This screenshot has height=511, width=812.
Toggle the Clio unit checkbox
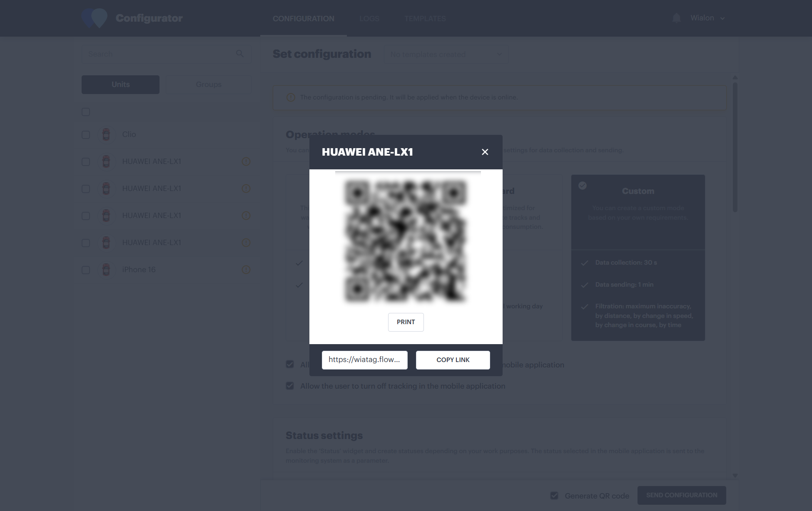click(x=86, y=135)
